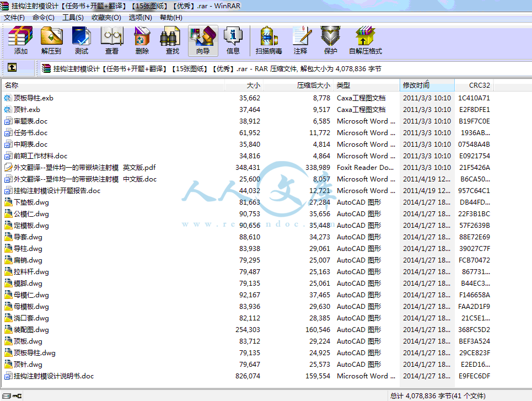The height and width of the screenshot is (401, 532).
Task: Click the AutoCAD icon of 浇口套.dwg
Action: click(8, 318)
